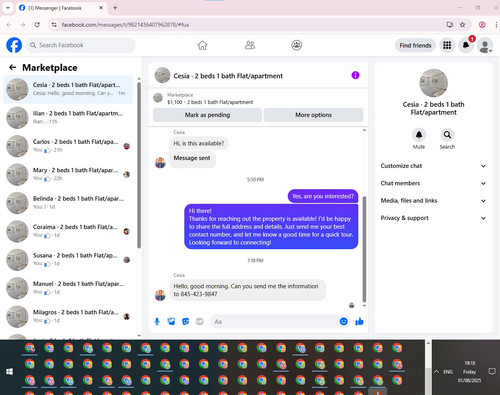This screenshot has width=500, height=395.
Task: Attach a photo using the image icon
Action: (x=171, y=321)
